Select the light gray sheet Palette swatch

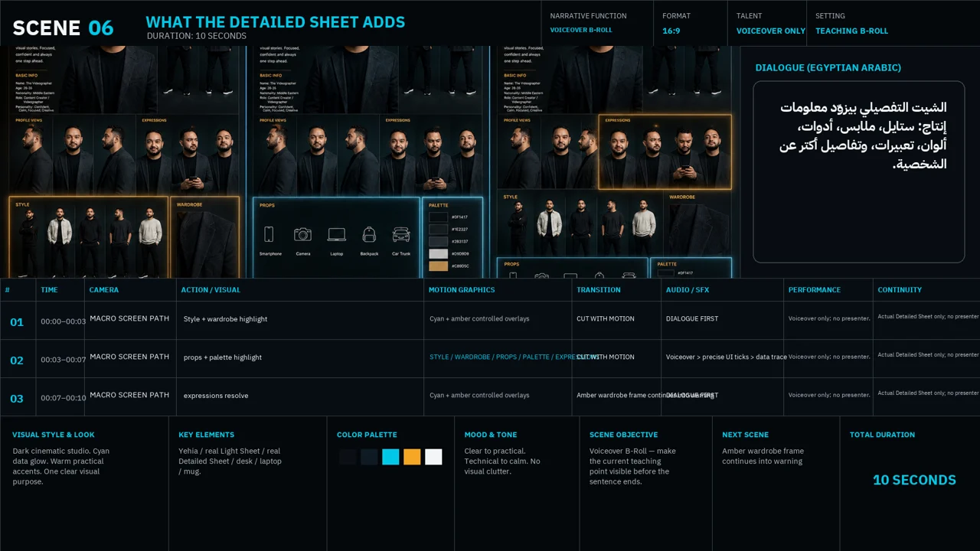click(x=438, y=253)
